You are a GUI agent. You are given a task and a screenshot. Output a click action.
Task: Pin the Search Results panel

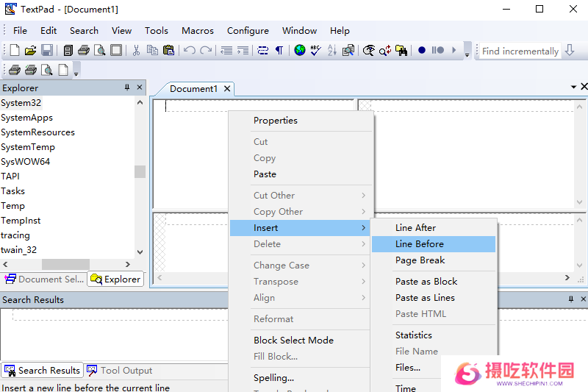pyautogui.click(x=571, y=299)
